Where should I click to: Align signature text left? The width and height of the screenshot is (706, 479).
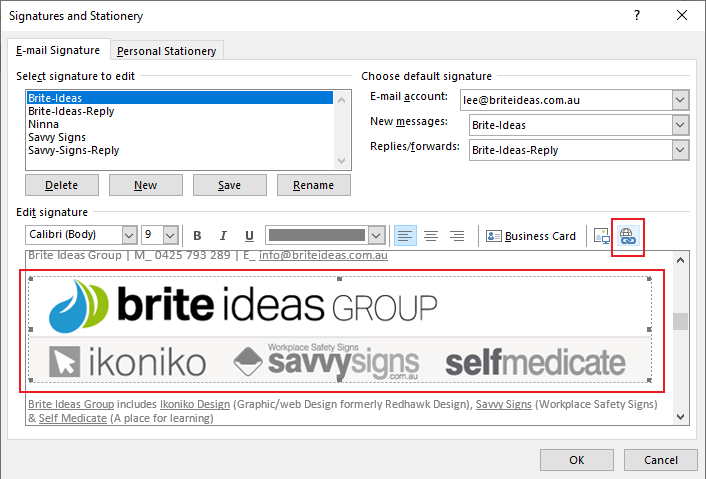(x=405, y=235)
